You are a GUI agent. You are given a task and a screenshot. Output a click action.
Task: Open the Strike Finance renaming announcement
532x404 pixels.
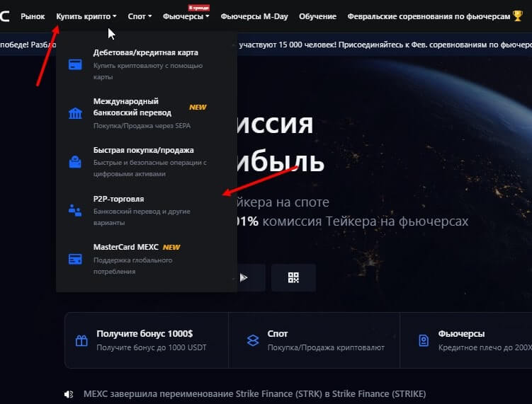coord(254,394)
